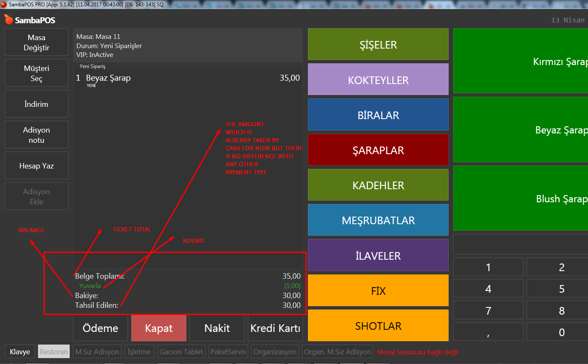Print bill with Hesap Yaz
The width and height of the screenshot is (588, 364).
(x=36, y=166)
